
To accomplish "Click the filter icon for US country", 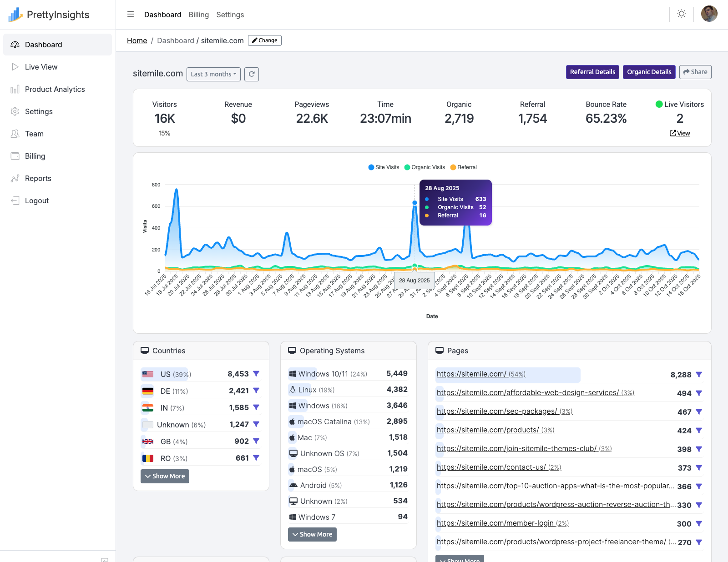I will coord(256,374).
